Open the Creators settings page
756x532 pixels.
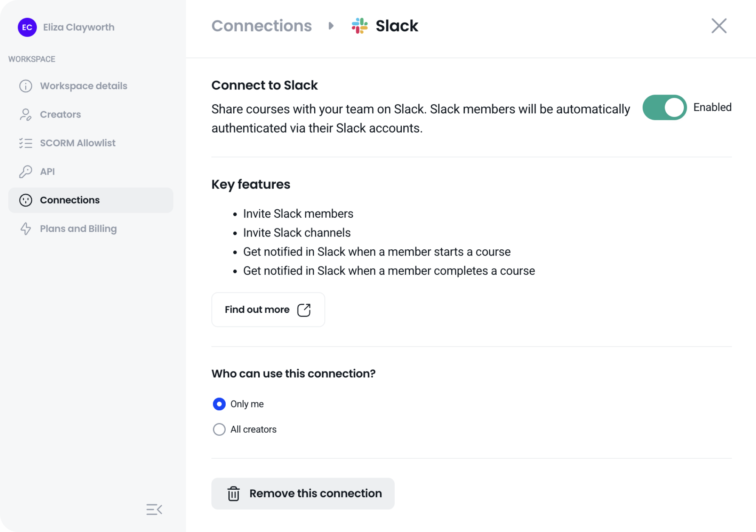pos(91,114)
